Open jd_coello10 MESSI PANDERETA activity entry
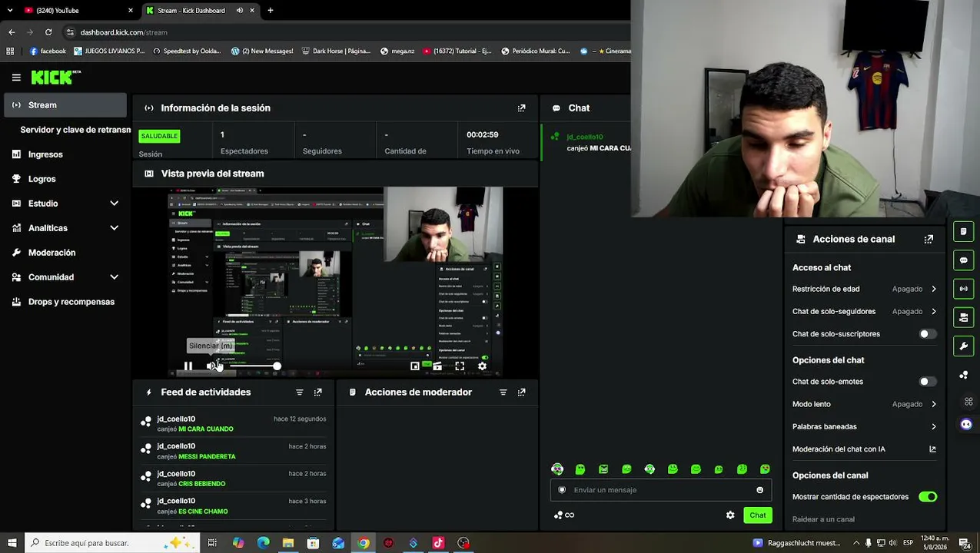Image resolution: width=980 pixels, height=553 pixels. (x=234, y=452)
